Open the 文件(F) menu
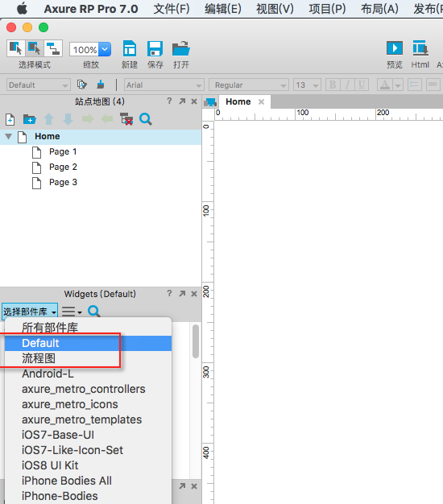 click(x=172, y=9)
